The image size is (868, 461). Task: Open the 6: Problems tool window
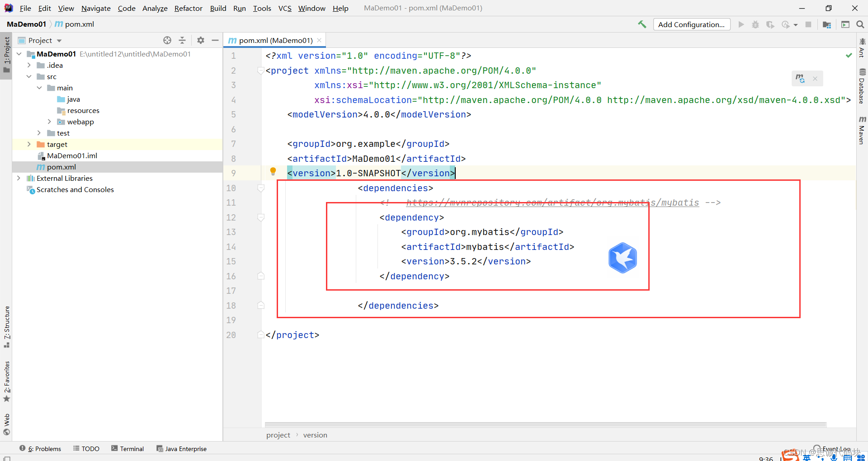coord(40,448)
